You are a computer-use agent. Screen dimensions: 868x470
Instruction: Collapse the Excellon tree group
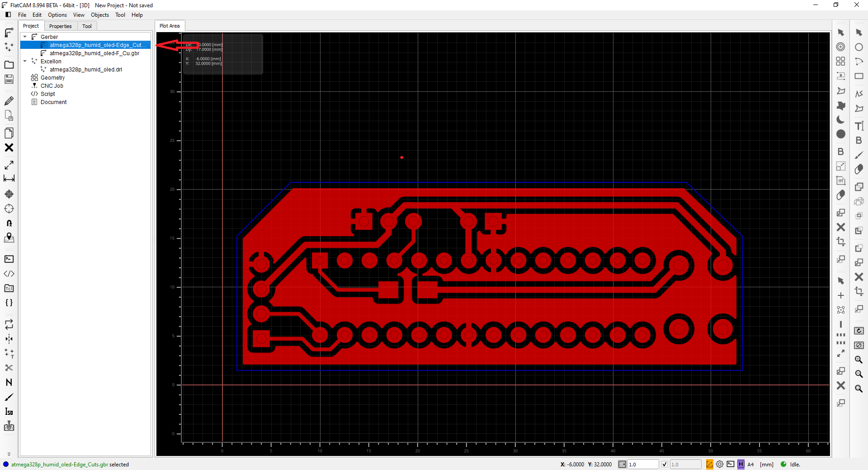click(x=25, y=61)
